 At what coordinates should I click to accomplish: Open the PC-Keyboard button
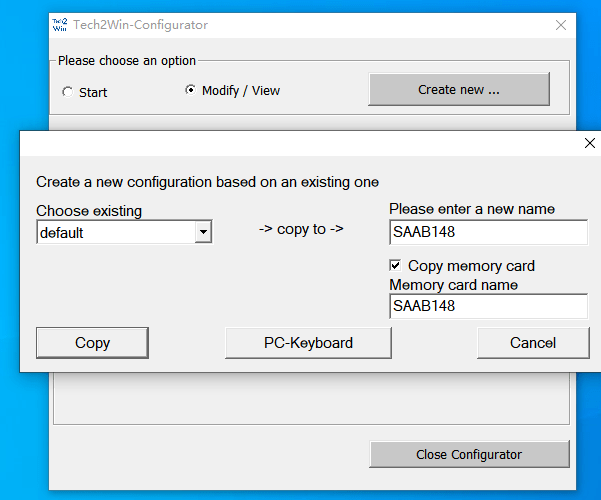tap(308, 343)
